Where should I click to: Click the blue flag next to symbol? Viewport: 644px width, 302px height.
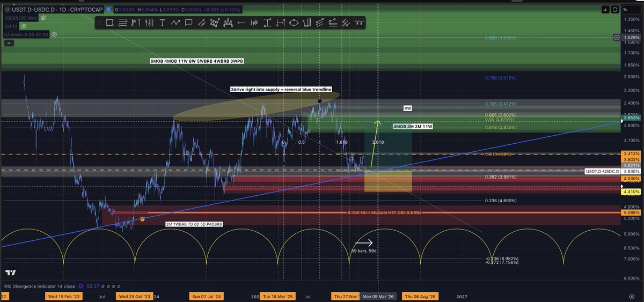pos(109,10)
